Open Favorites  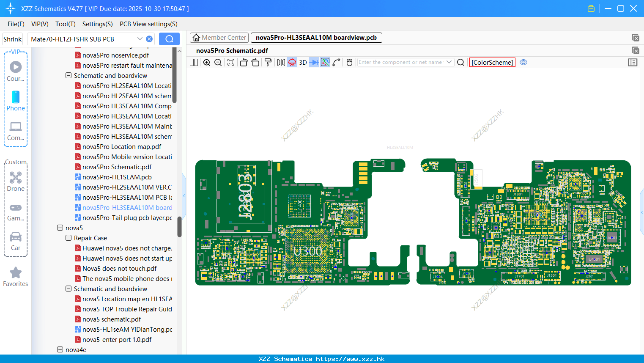[16, 277]
